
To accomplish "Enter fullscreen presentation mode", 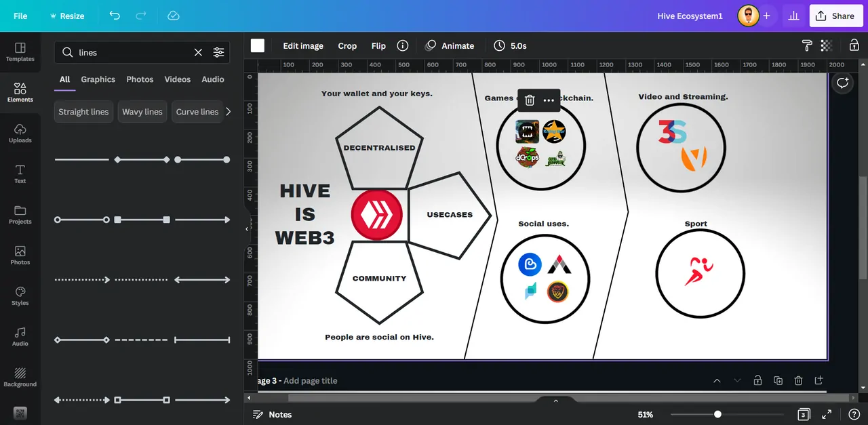I will 827,414.
